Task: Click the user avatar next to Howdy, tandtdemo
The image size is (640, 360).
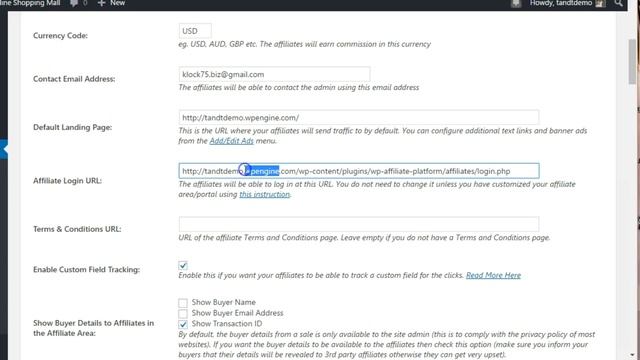Action: click(x=600, y=3)
